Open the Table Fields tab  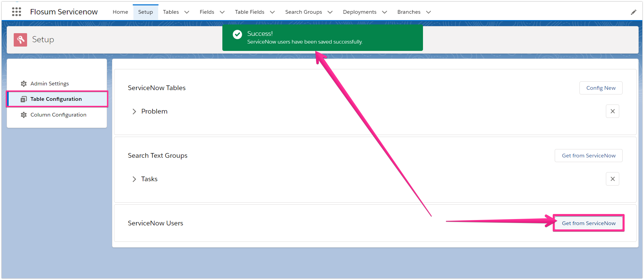pos(249,12)
